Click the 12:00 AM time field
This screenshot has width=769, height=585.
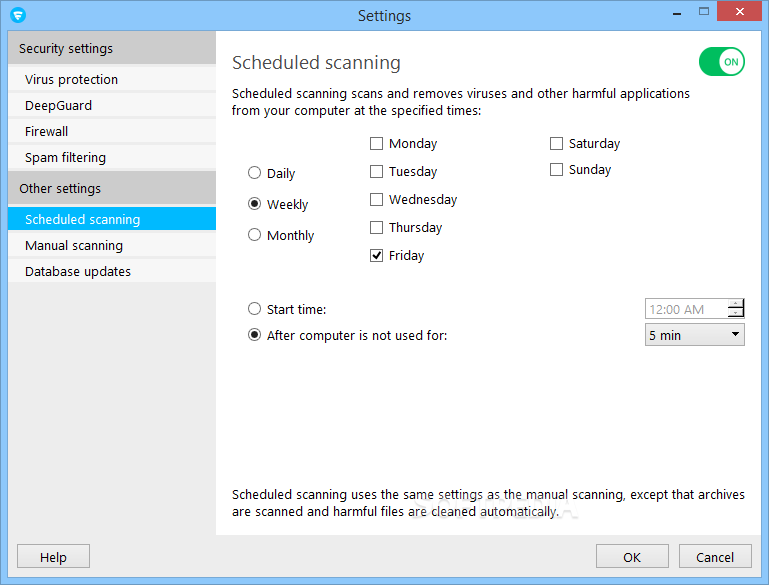pyautogui.click(x=686, y=309)
